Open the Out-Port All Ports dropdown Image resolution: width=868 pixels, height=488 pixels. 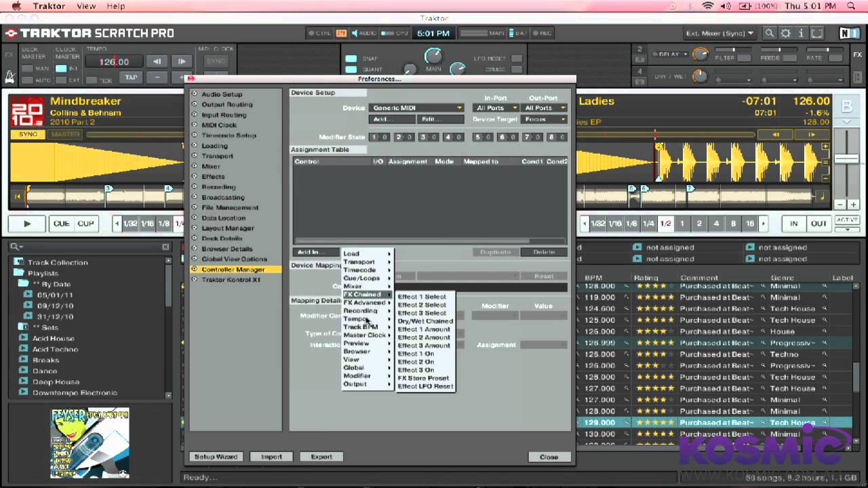(x=545, y=108)
